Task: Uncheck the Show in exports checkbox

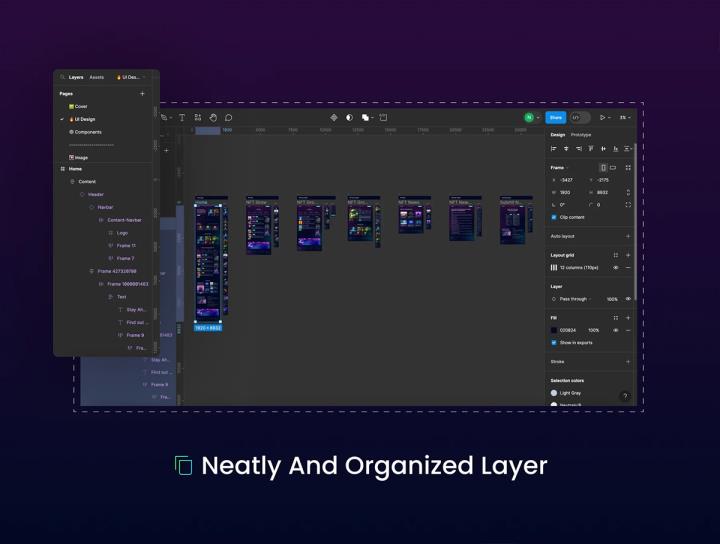Action: pyautogui.click(x=554, y=342)
